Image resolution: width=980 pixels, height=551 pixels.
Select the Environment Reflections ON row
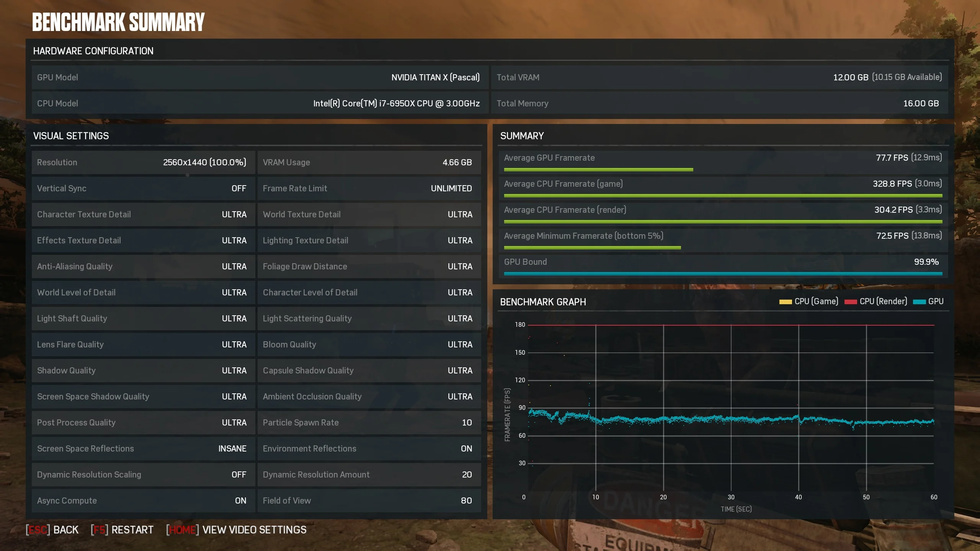pyautogui.click(x=369, y=449)
